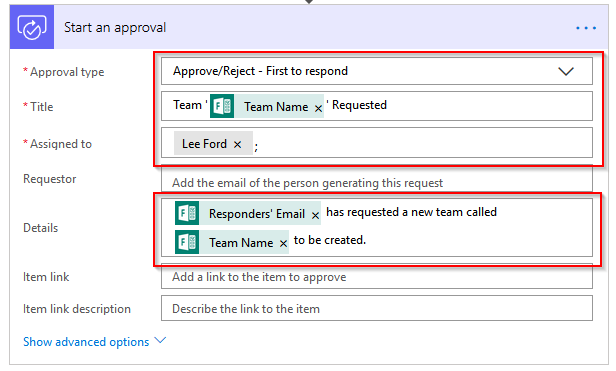Open the Approval type dropdown
The height and width of the screenshot is (371, 616).
point(377,71)
